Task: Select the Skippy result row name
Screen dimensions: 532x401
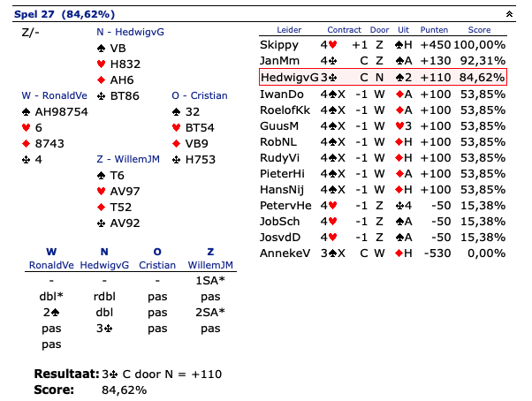Action: tap(279, 45)
